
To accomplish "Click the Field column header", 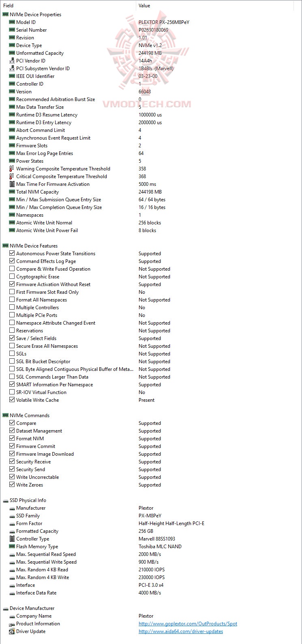I will pyautogui.click(x=68, y=6).
